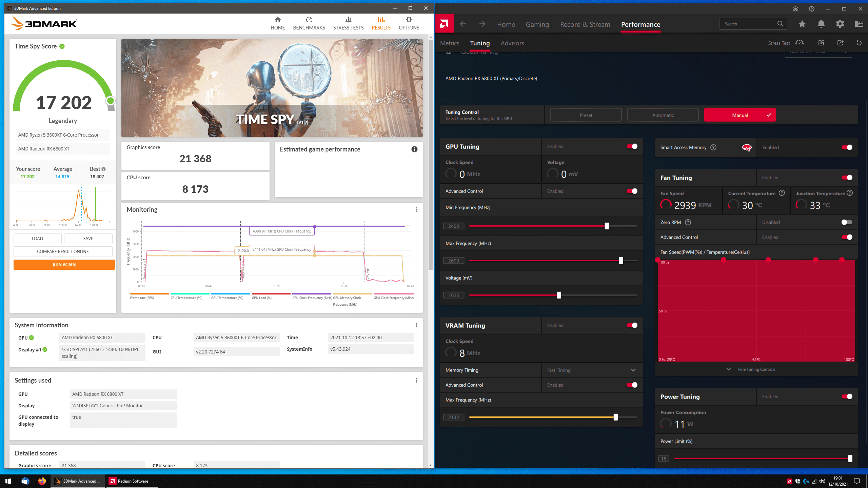Click the Voltage (mV) slider handle
This screenshot has height=488, width=868.
pos(559,295)
